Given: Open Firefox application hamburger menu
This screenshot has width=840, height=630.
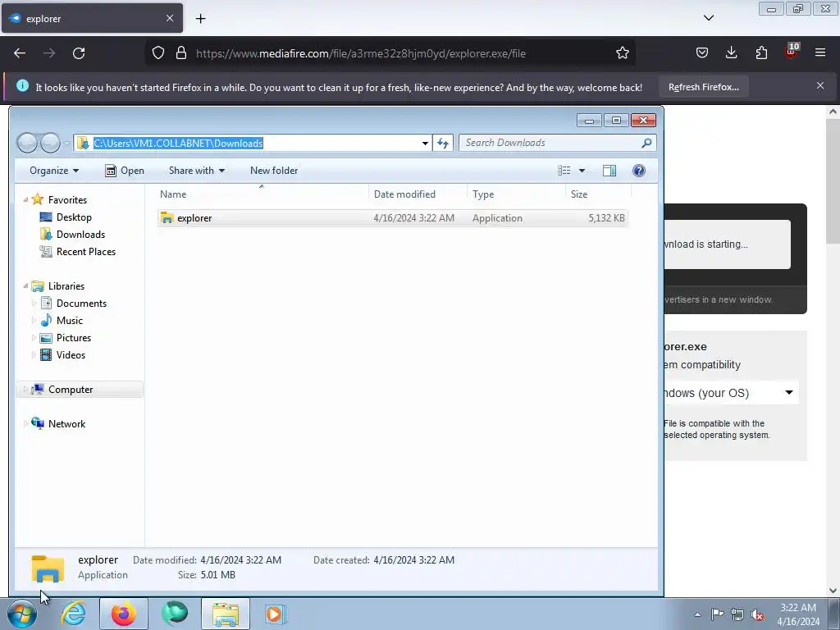Looking at the screenshot, I should (x=820, y=53).
